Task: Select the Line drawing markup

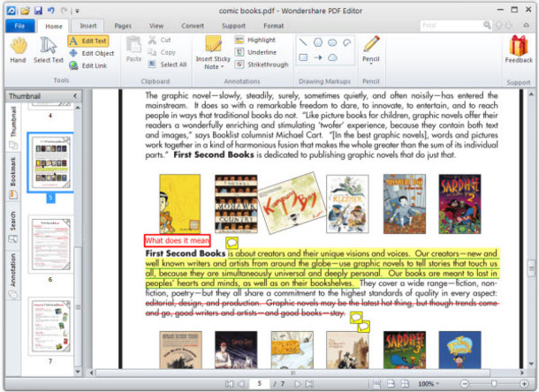Action: click(x=303, y=42)
